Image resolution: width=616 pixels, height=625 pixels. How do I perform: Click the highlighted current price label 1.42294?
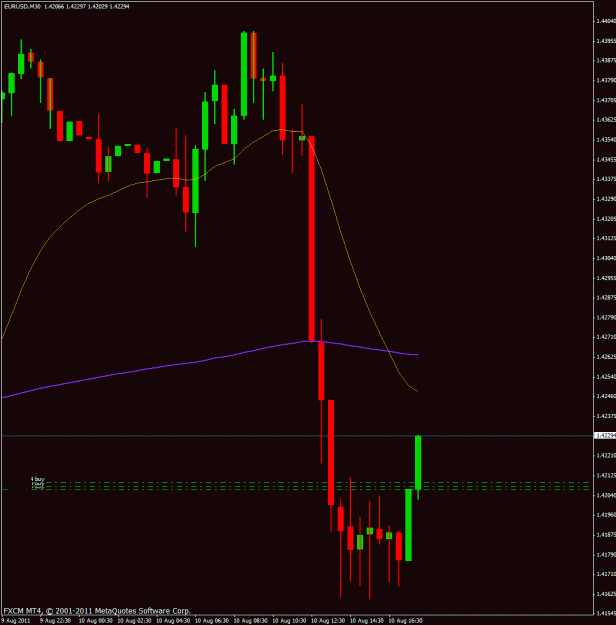coord(605,436)
